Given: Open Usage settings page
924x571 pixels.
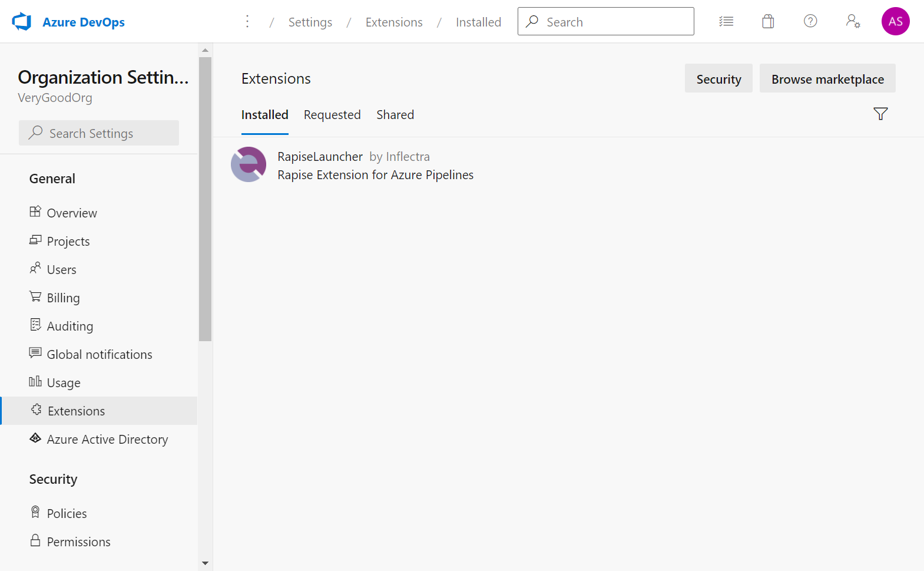Looking at the screenshot, I should coord(64,383).
